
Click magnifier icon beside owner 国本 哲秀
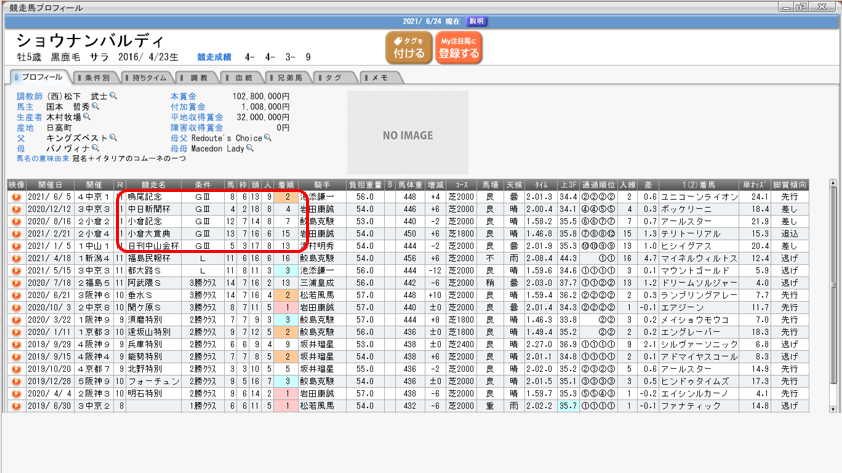tap(96, 106)
